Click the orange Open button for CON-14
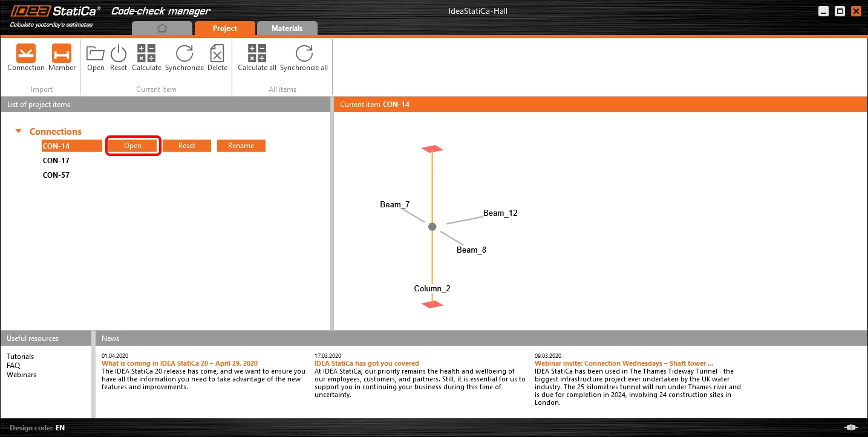Screen dimensions: 868x437 133,146
